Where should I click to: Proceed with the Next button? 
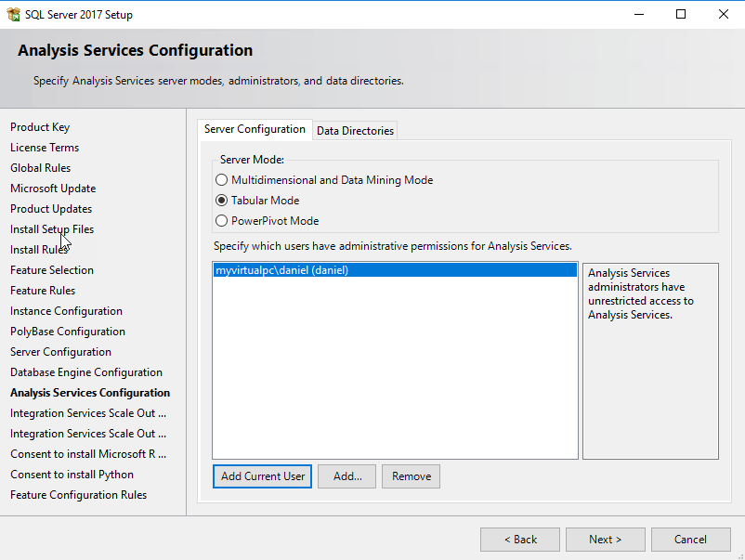click(x=605, y=540)
